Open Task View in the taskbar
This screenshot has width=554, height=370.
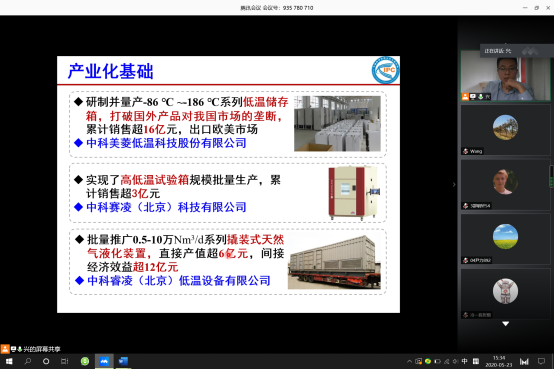point(65,362)
